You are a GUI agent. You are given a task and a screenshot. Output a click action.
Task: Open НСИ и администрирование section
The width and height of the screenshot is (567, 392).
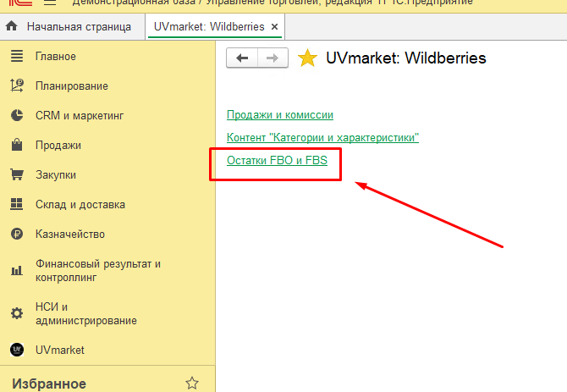click(86, 313)
